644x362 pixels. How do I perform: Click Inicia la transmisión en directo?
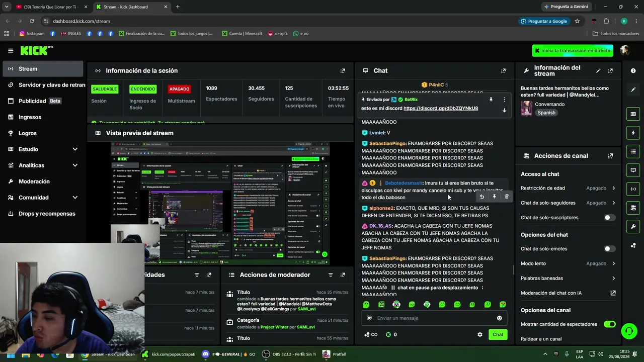[x=573, y=51]
